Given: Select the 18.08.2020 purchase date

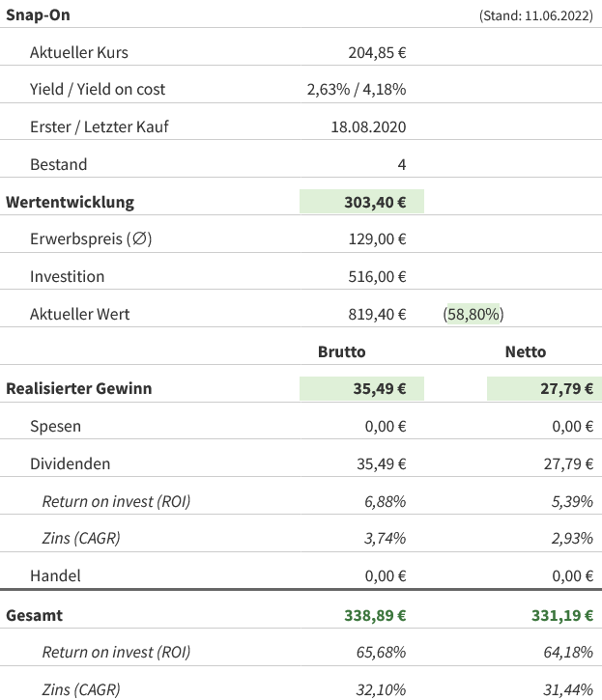Looking at the screenshot, I should point(368,126).
